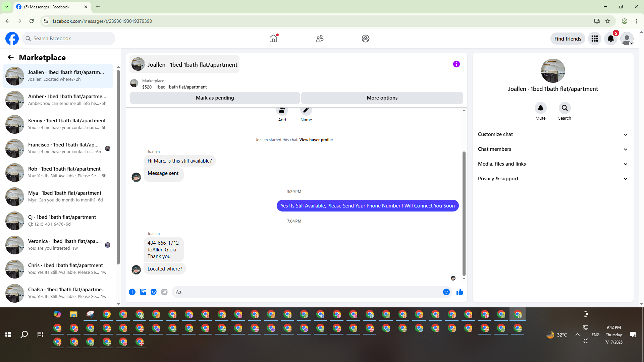Open the Chrome profile icon
Image resolution: width=644 pixels, height=362 pixels.
(625, 21)
